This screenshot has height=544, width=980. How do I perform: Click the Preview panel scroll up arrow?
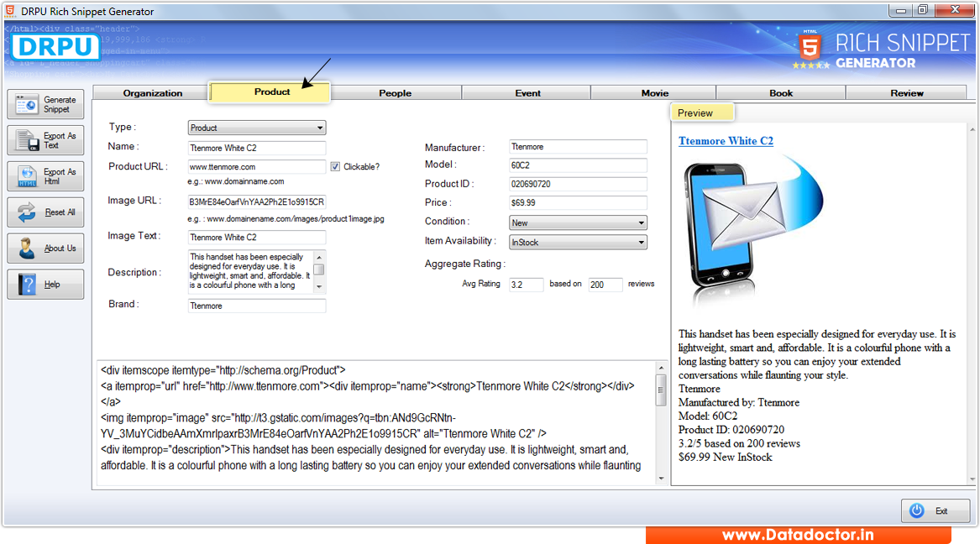(972, 129)
